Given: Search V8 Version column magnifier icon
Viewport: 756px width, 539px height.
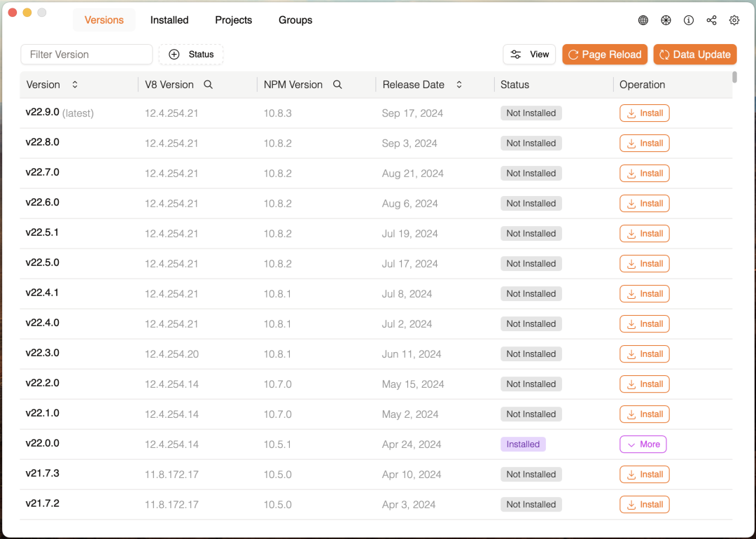Looking at the screenshot, I should 209,85.
